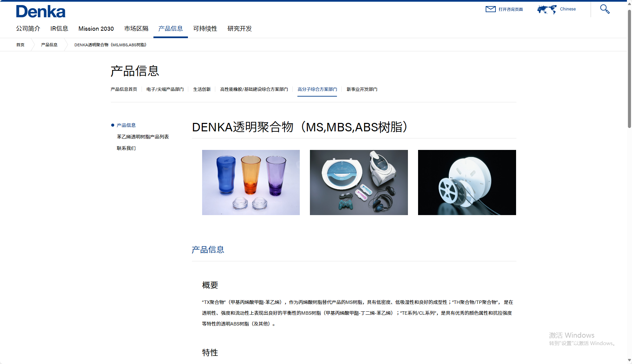Click the colored drinking glasses photo
Screen dimensions: 632x364
coord(251,182)
